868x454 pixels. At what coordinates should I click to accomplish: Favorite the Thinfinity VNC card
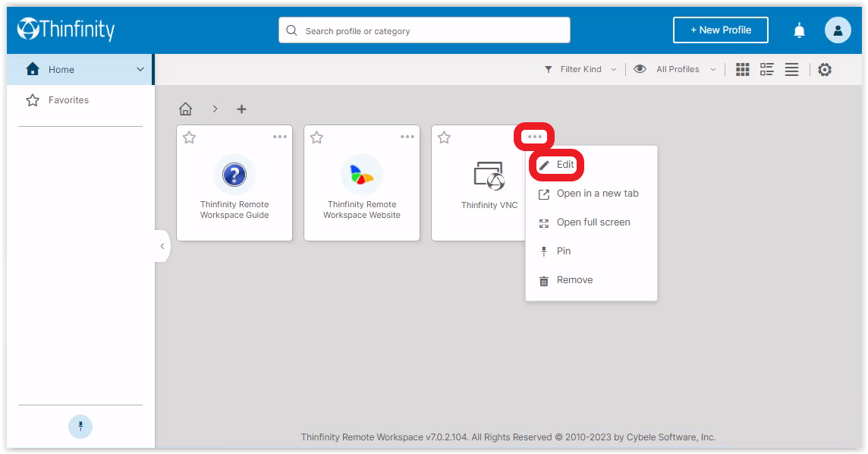(x=444, y=137)
